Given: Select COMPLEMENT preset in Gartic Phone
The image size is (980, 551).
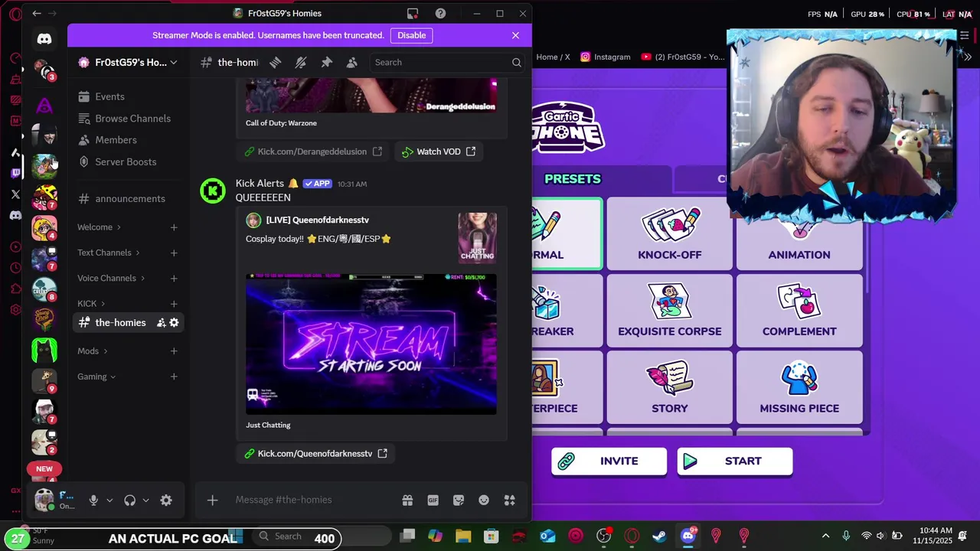Looking at the screenshot, I should click(x=799, y=311).
